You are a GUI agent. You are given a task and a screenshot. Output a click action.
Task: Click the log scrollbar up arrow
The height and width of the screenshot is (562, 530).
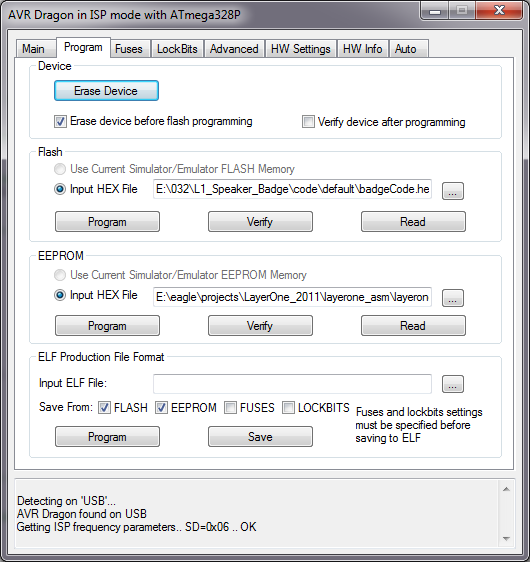506,489
